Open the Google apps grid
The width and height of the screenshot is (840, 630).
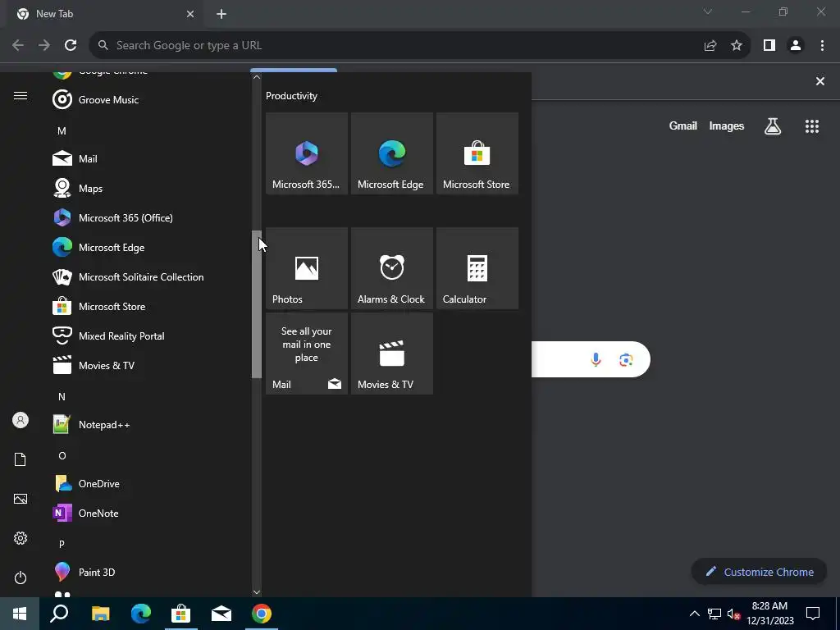pos(811,126)
